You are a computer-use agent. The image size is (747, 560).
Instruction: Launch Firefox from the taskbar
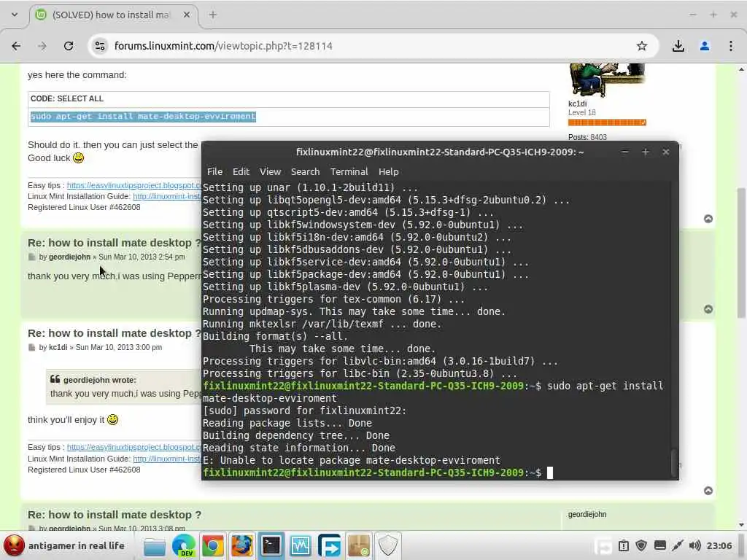[241, 546]
